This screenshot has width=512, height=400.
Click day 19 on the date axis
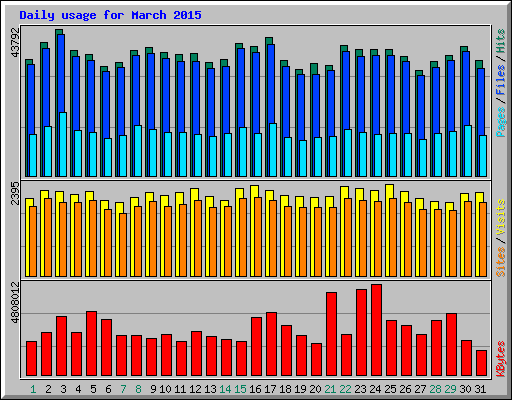click(x=300, y=389)
